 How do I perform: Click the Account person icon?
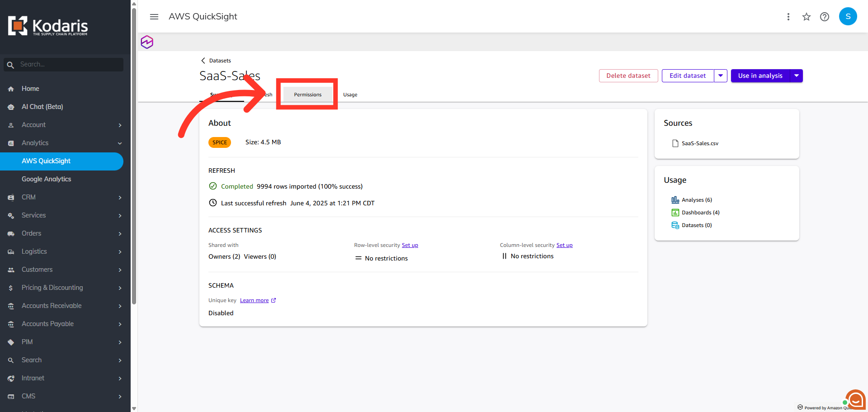[11, 125]
